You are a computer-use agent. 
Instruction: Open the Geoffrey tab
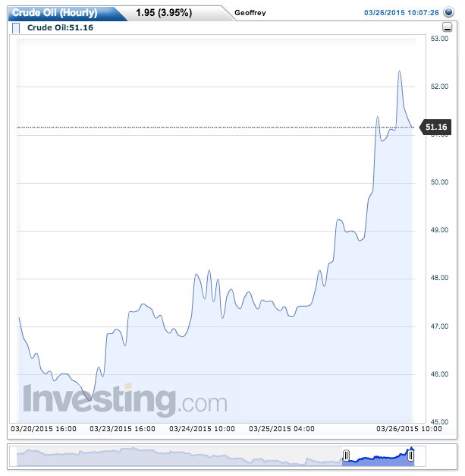(x=251, y=13)
